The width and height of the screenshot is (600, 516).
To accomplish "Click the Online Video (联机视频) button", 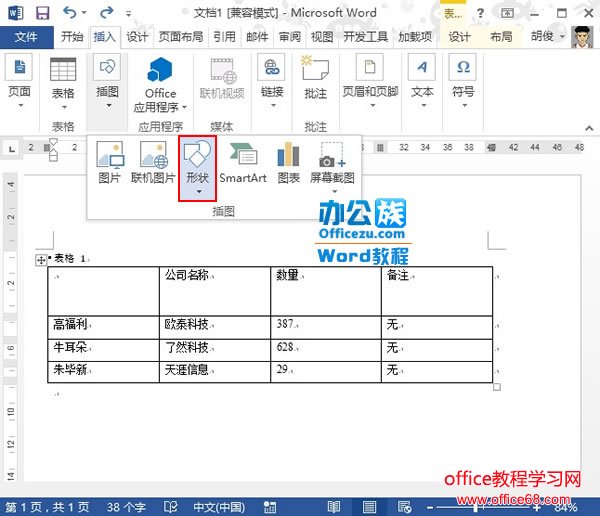I will click(x=222, y=79).
